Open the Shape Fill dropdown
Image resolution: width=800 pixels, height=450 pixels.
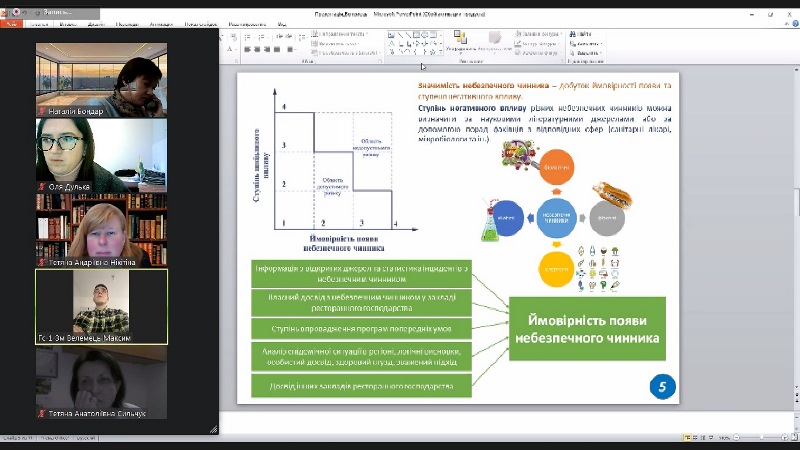pos(537,34)
